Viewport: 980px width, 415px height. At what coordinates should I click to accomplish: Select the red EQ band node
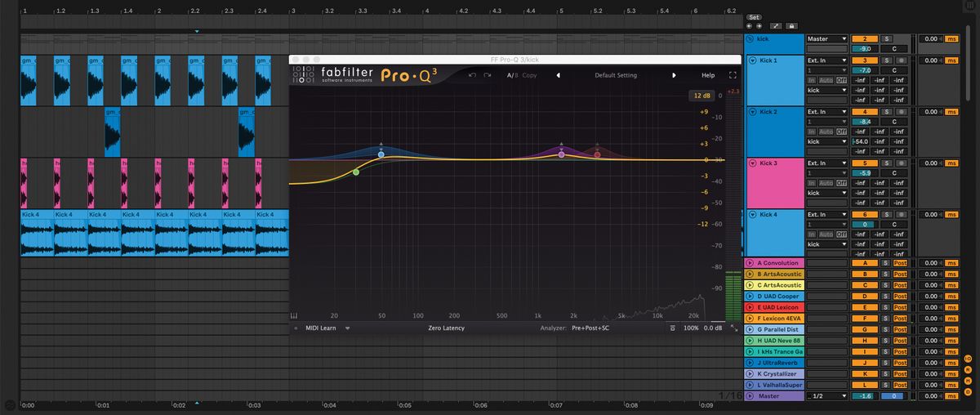click(597, 154)
